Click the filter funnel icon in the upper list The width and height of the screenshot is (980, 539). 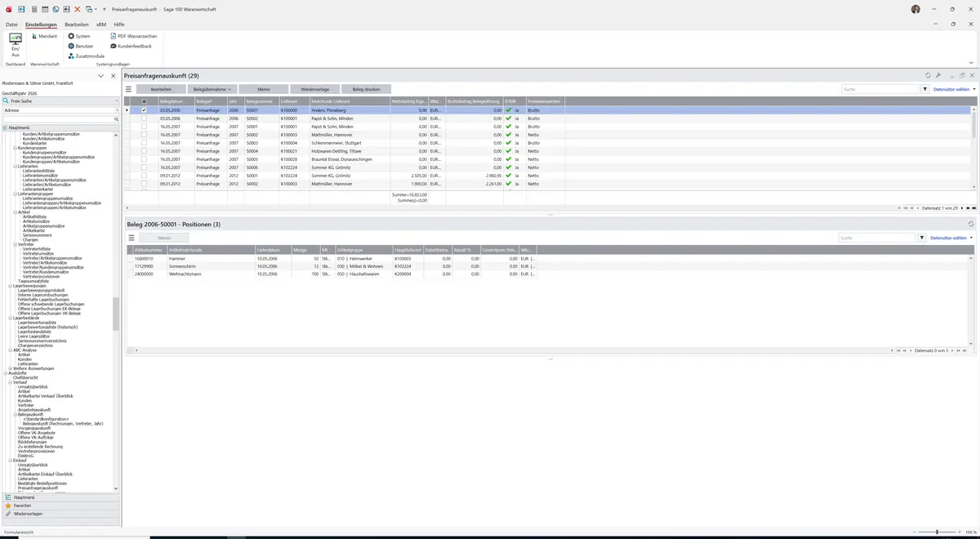925,89
